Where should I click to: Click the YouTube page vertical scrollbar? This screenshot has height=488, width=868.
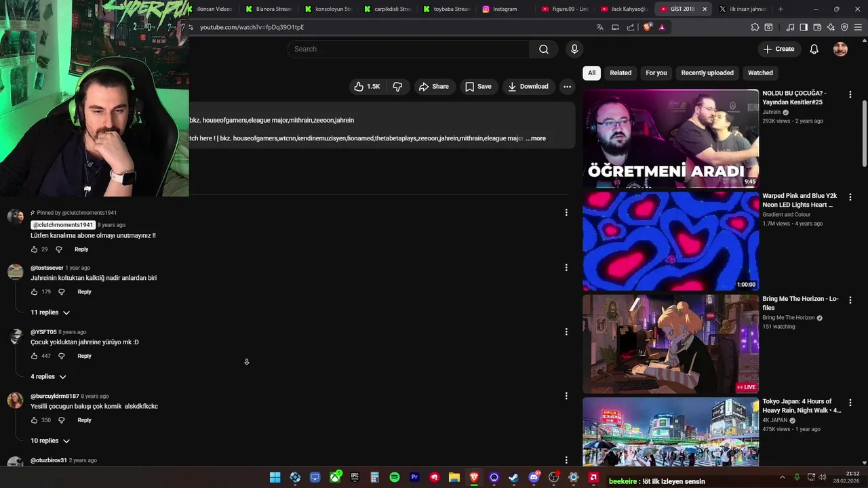[864, 132]
